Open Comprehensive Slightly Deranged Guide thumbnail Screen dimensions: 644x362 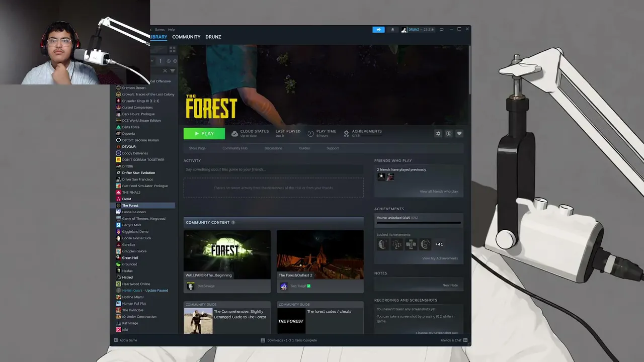pyautogui.click(x=198, y=321)
